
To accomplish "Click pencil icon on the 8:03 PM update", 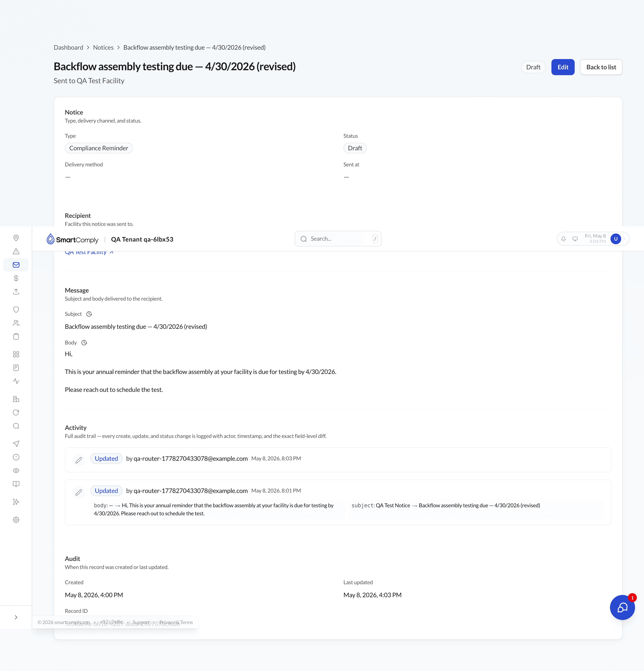I will pyautogui.click(x=79, y=460).
